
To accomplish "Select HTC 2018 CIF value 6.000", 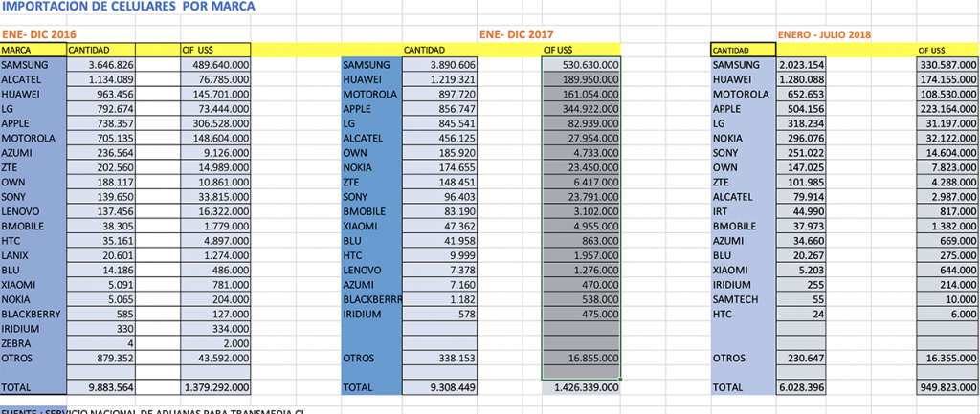I will coord(947,315).
